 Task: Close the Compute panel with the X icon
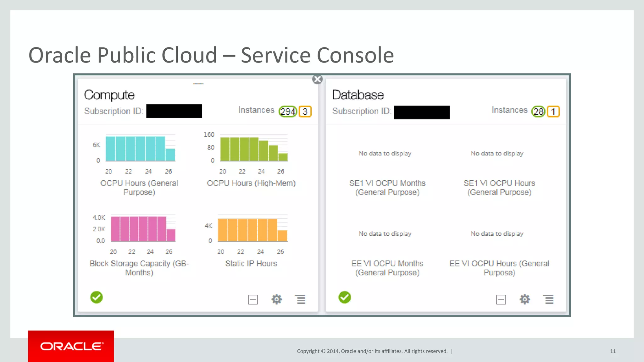point(317,79)
